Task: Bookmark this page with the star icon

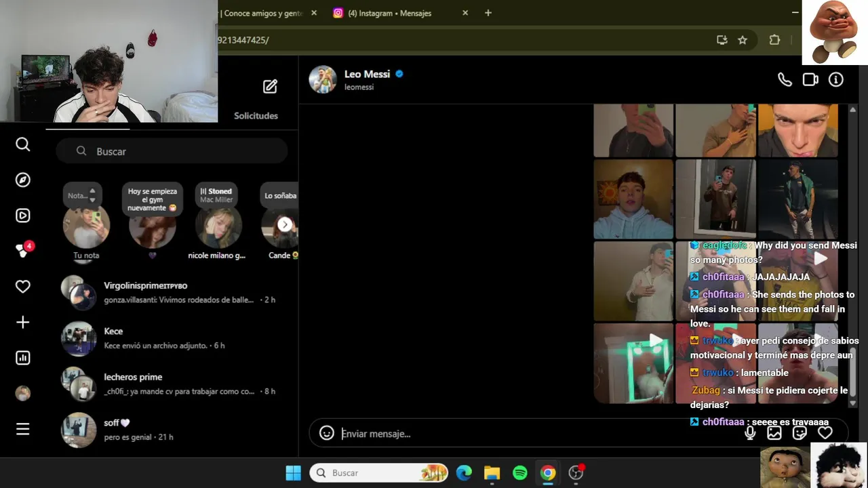Action: (x=743, y=40)
